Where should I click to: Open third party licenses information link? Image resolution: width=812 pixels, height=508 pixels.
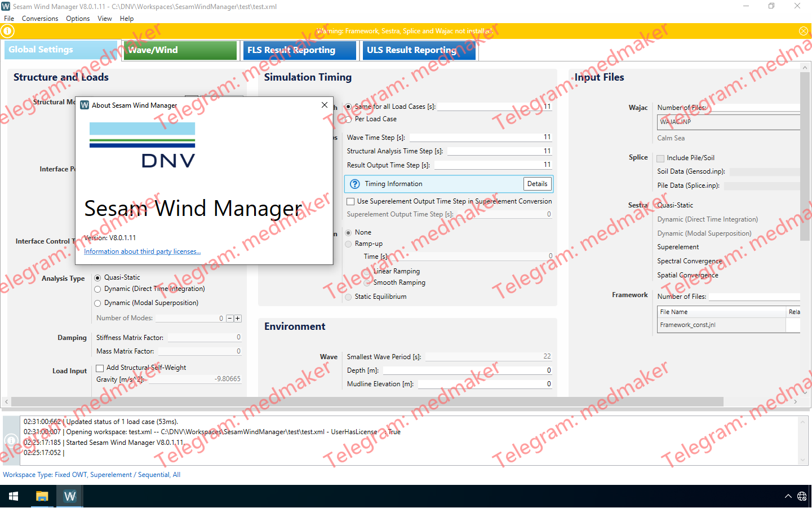coord(142,251)
